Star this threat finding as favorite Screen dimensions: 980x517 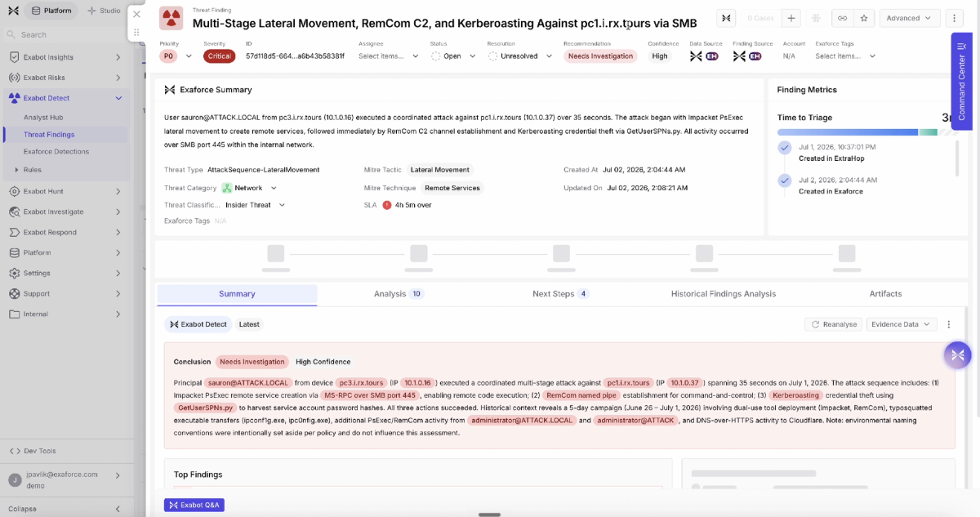863,18
